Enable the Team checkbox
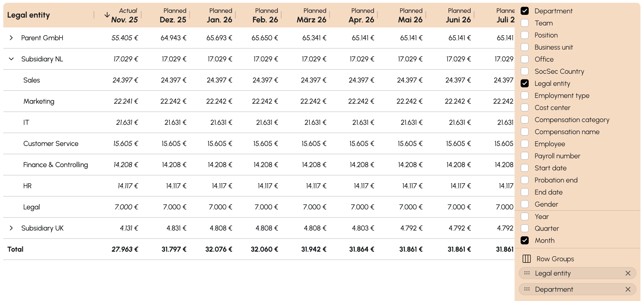This screenshot has height=301, width=644. tap(525, 23)
